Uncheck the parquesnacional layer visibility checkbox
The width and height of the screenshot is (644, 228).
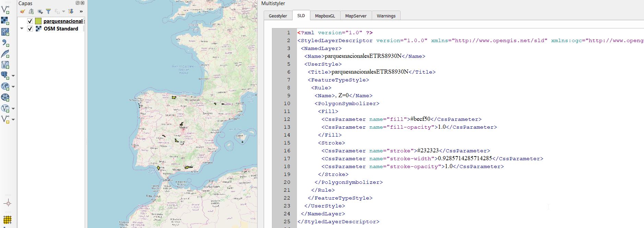pos(30,21)
